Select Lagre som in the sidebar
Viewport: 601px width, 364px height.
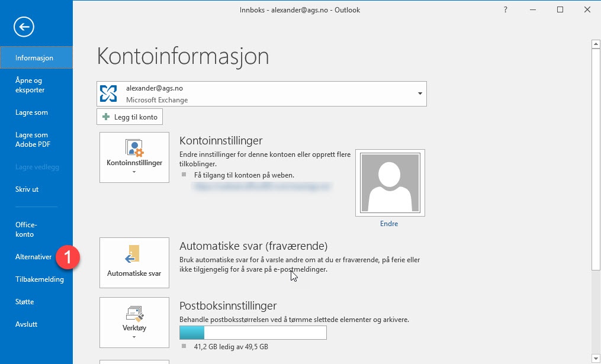click(31, 112)
